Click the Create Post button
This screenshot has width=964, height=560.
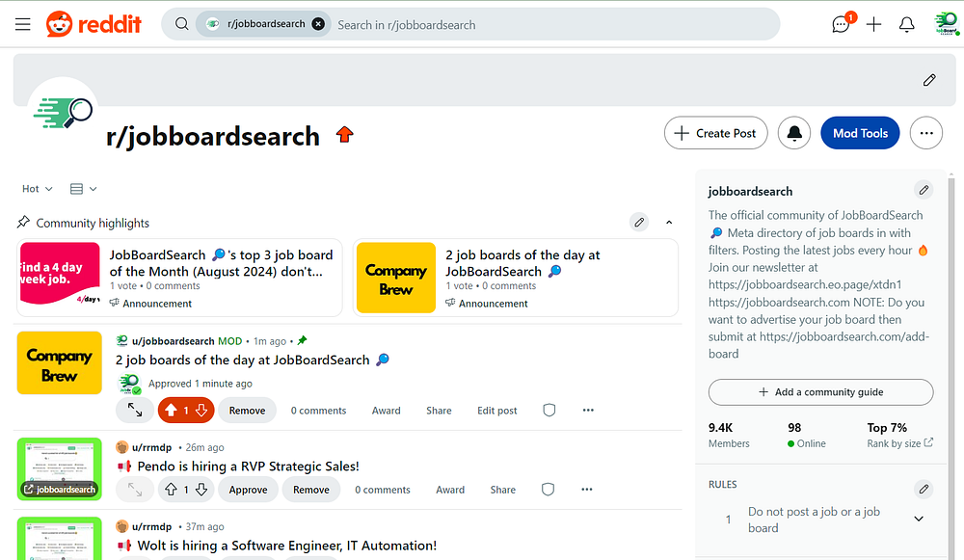click(715, 133)
